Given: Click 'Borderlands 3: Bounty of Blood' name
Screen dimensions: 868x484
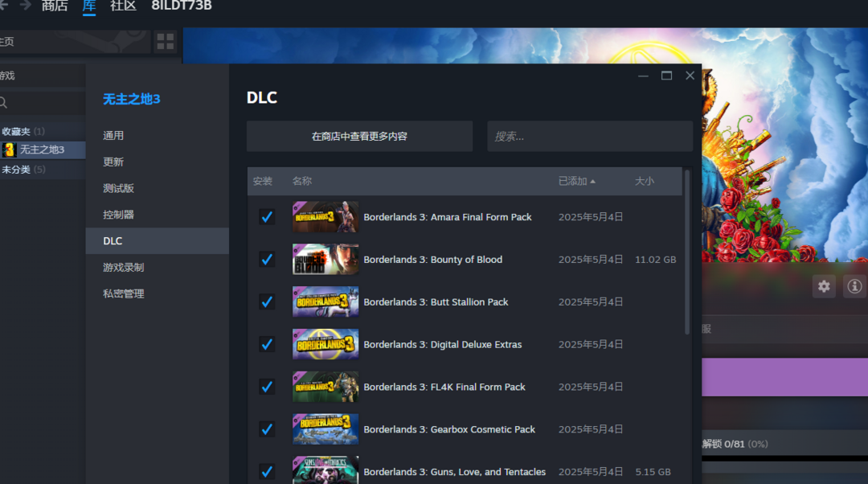Looking at the screenshot, I should [x=433, y=259].
